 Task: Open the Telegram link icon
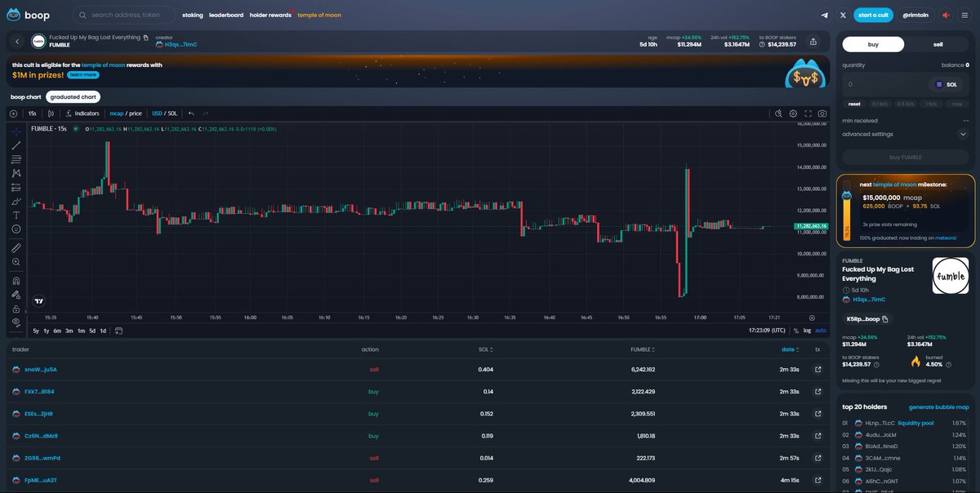(x=824, y=15)
